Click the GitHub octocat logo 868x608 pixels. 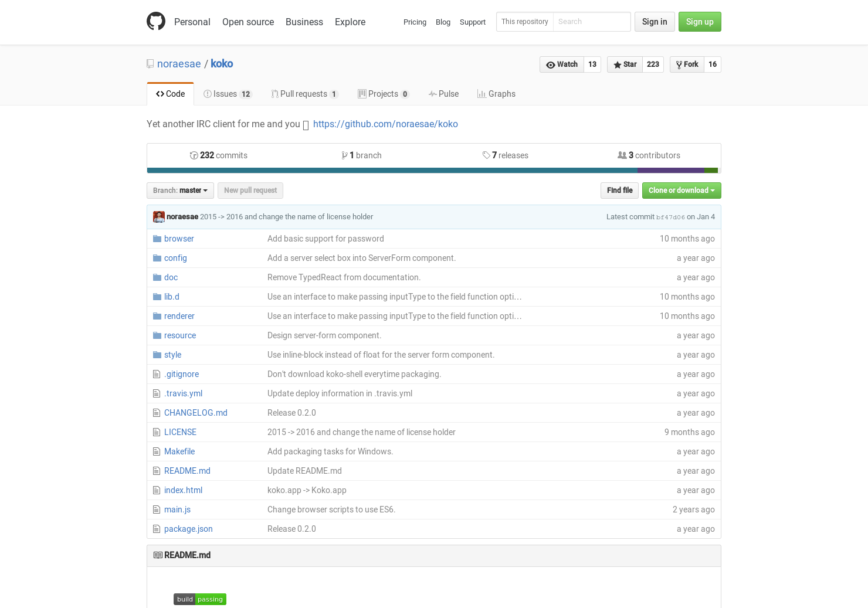coord(156,22)
